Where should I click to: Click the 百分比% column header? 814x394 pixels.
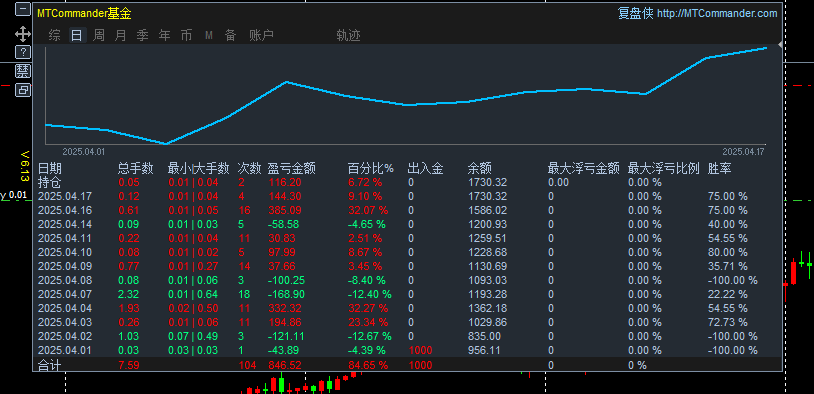tap(371, 168)
